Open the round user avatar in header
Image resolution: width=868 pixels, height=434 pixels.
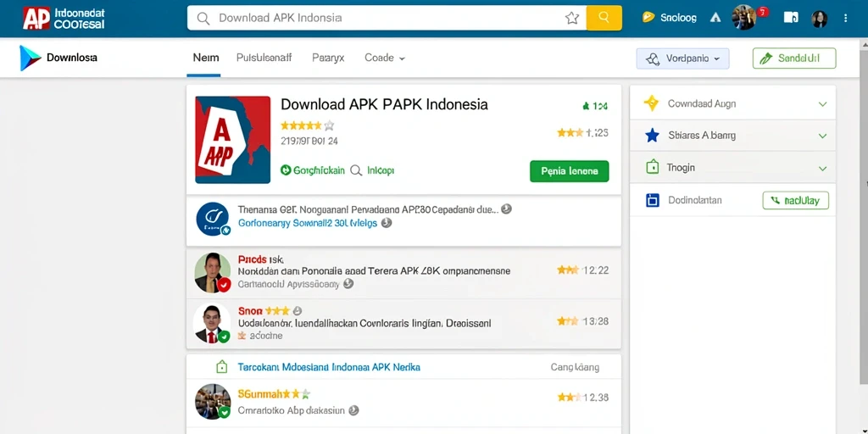click(x=820, y=19)
